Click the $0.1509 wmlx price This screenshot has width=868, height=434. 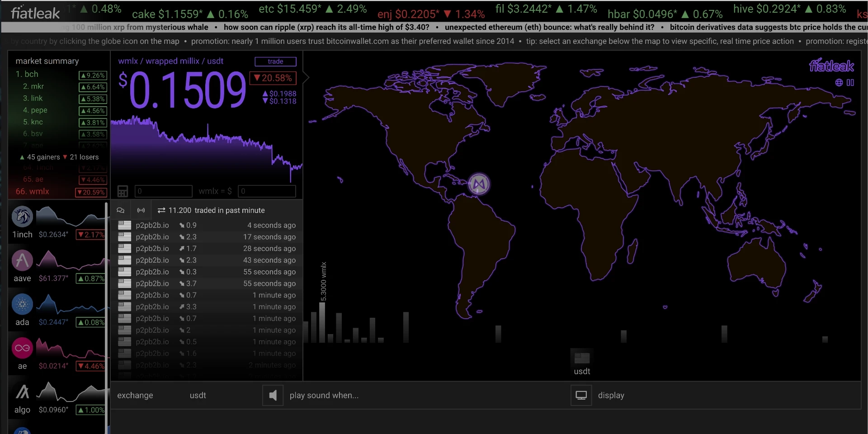[183, 90]
